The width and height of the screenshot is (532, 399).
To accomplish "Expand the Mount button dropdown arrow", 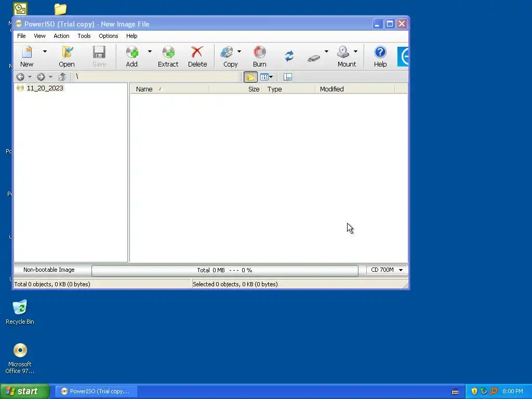I will (355, 51).
